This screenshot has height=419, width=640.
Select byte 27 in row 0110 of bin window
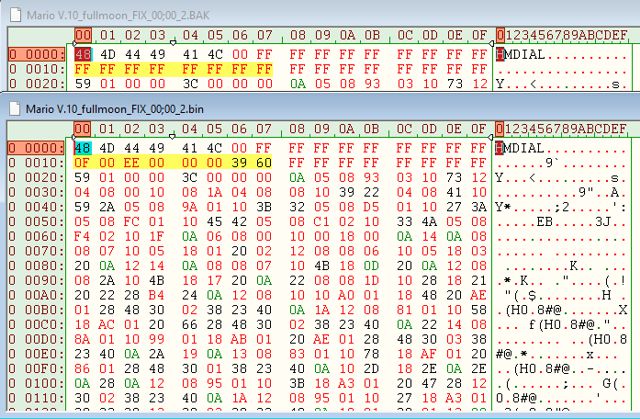404,398
